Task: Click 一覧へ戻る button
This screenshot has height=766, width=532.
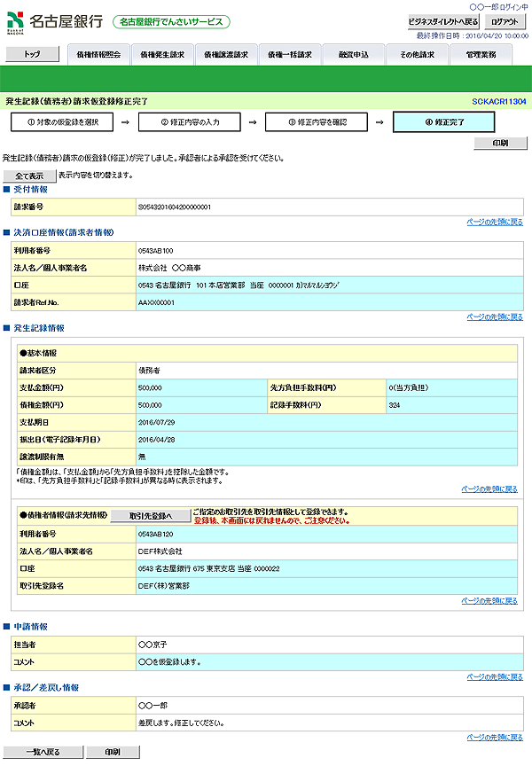Action: 43,752
